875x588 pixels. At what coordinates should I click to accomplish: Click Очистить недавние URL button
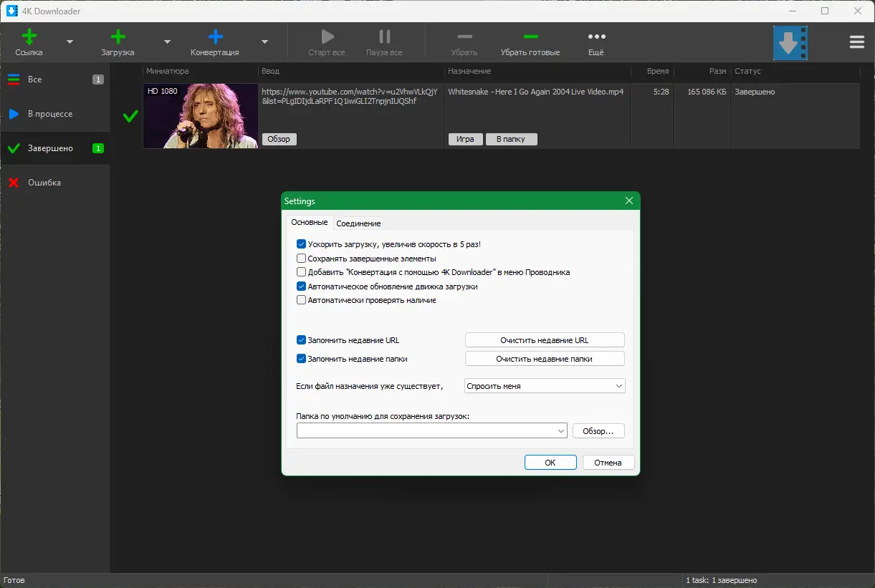(545, 340)
